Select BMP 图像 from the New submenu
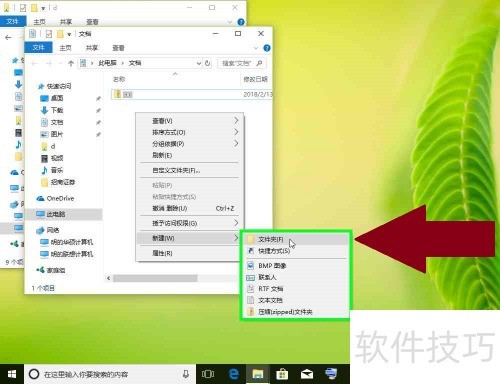Viewport: 500px width, 384px height. (297, 266)
